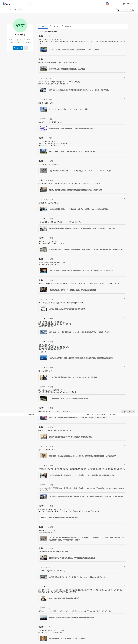Screen dimensions: 138x644
Task: Open more options on 南米諸国 comment
Action: (125, 198)
